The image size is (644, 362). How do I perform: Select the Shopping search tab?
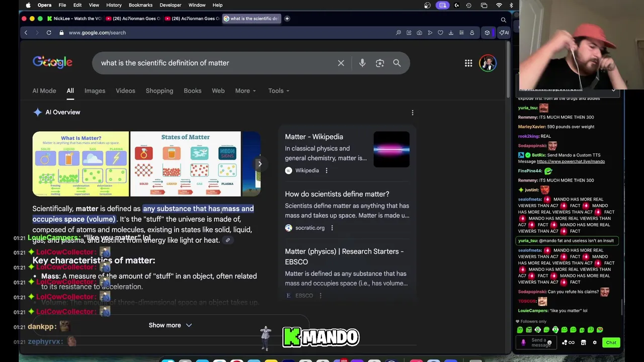coord(159,91)
